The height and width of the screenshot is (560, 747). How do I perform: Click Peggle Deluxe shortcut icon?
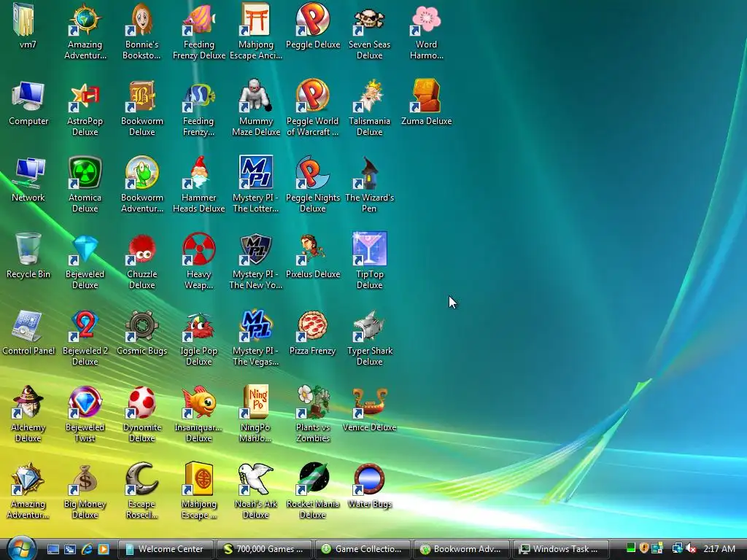click(312, 19)
